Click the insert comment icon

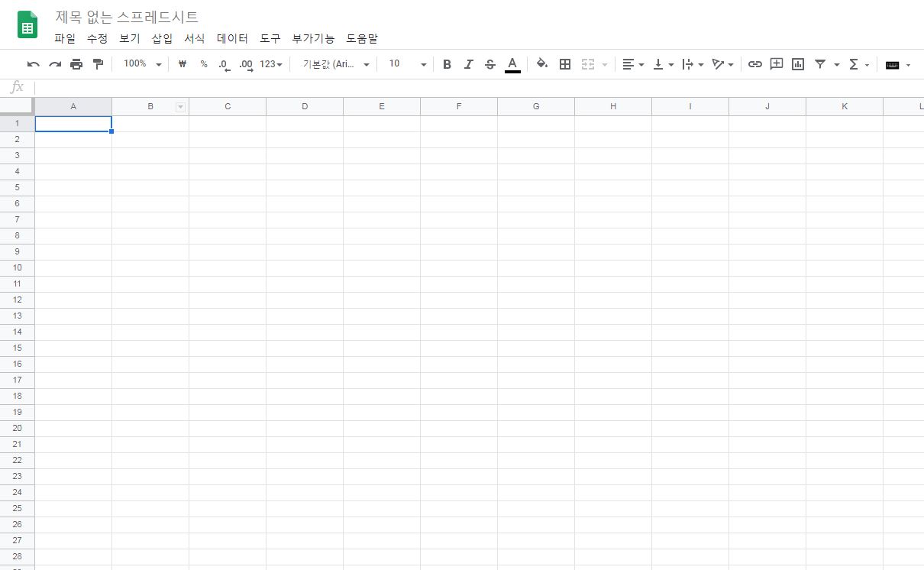777,64
